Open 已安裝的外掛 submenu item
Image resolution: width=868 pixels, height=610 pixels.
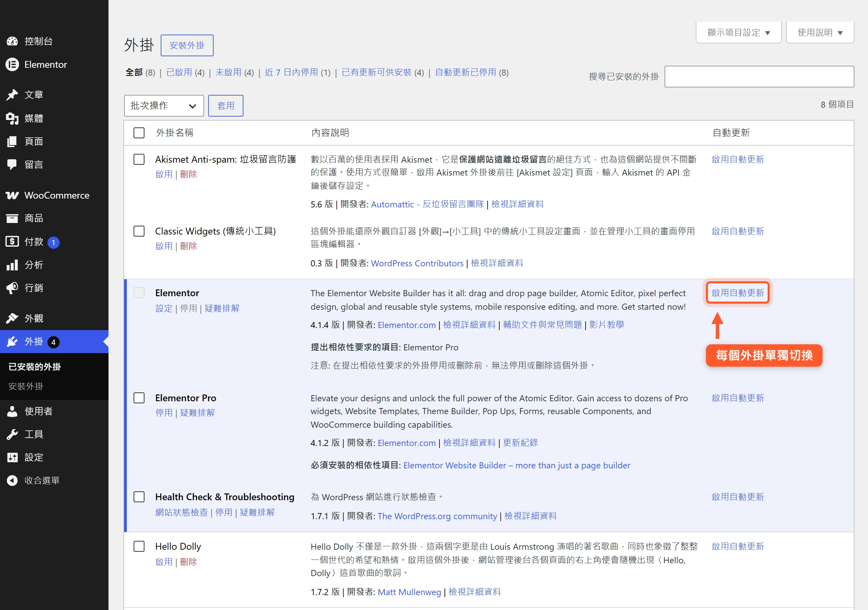[x=34, y=367]
